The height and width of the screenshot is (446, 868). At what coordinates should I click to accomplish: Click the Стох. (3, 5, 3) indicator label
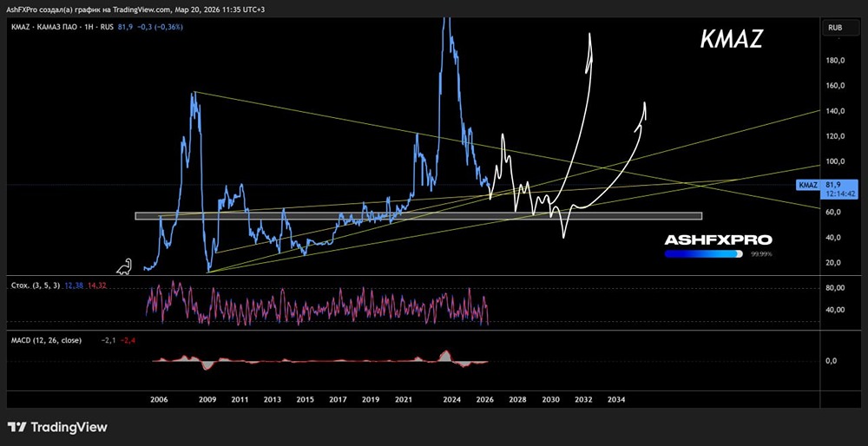[35, 285]
